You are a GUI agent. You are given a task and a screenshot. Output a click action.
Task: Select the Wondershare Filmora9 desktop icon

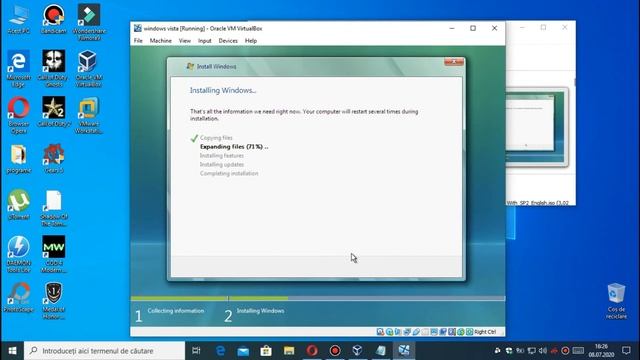point(89,22)
